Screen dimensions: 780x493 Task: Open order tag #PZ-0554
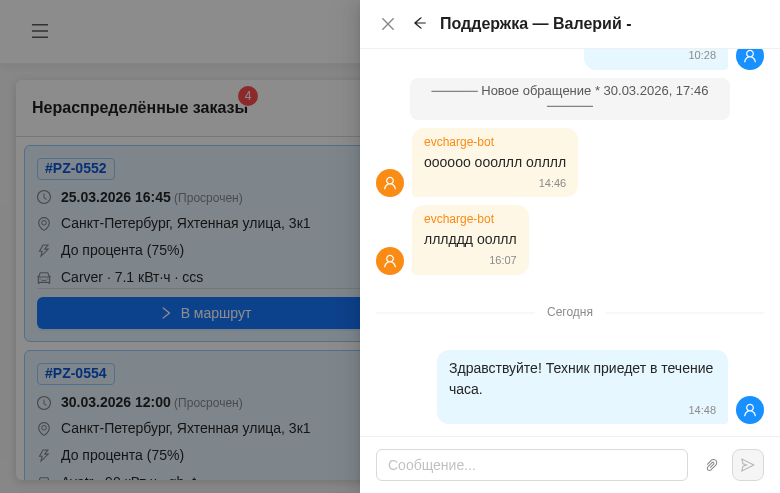pos(76,374)
